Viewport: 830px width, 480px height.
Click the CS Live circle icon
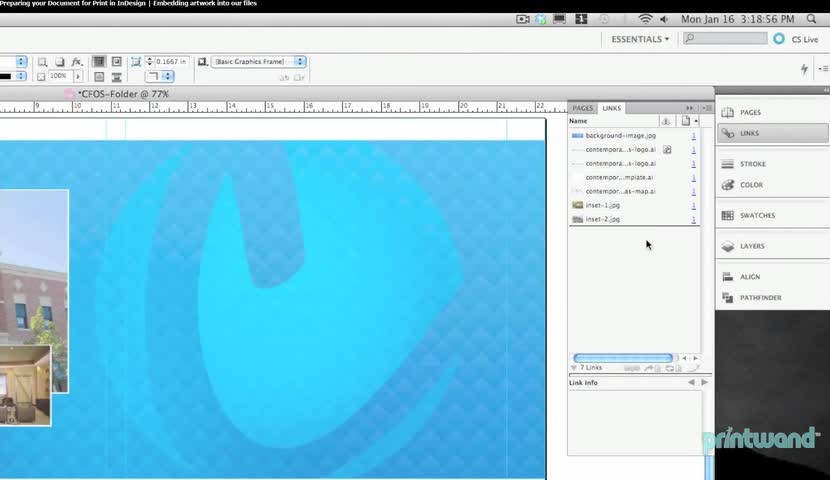click(779, 39)
